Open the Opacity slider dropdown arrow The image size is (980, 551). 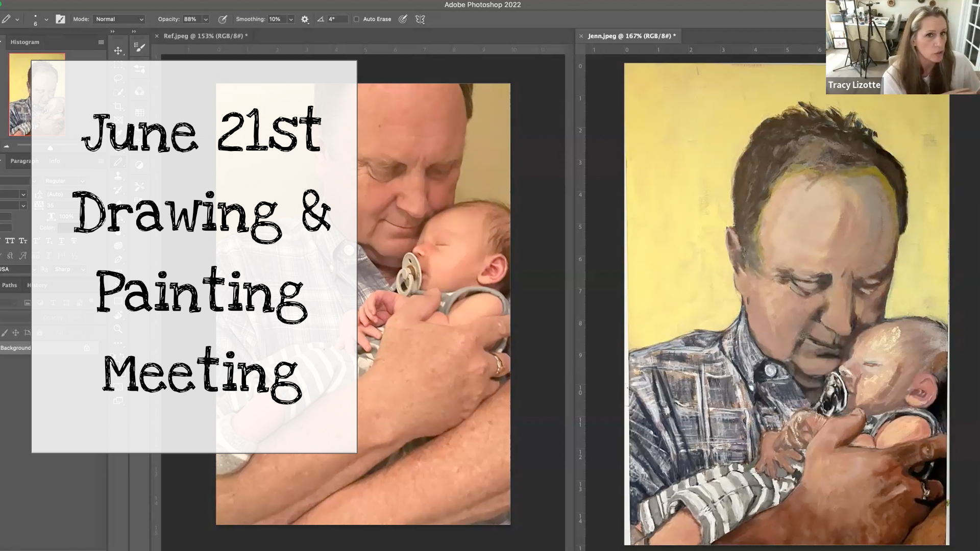click(x=206, y=19)
